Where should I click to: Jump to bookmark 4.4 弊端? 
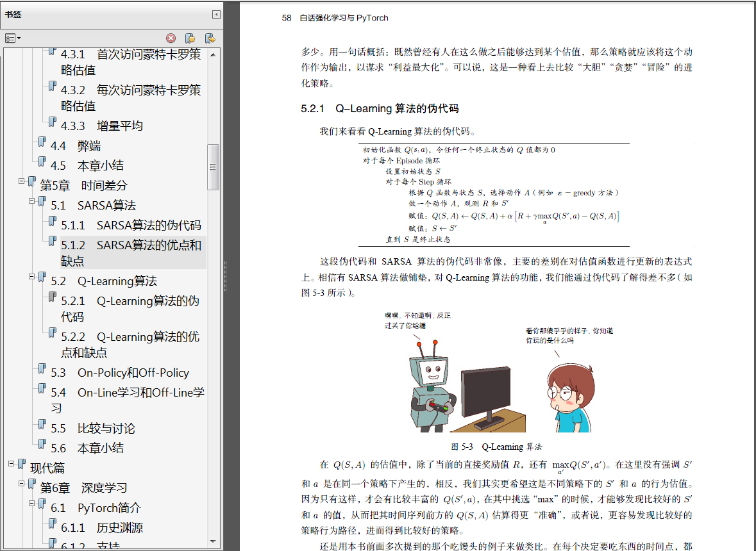point(76,146)
